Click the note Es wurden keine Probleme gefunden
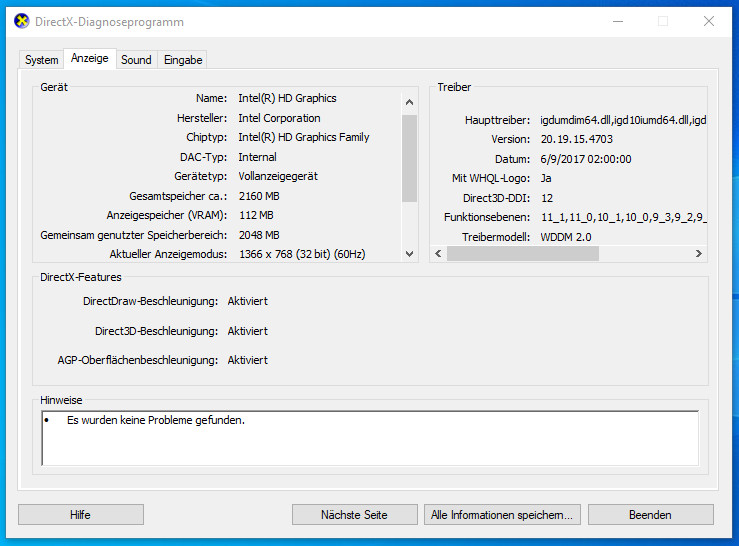739x546 pixels. click(x=156, y=420)
